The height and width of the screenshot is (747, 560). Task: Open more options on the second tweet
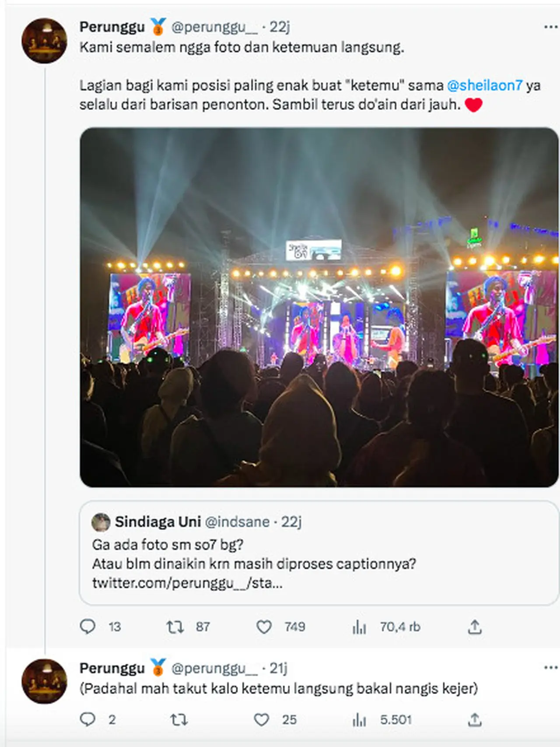point(550,668)
